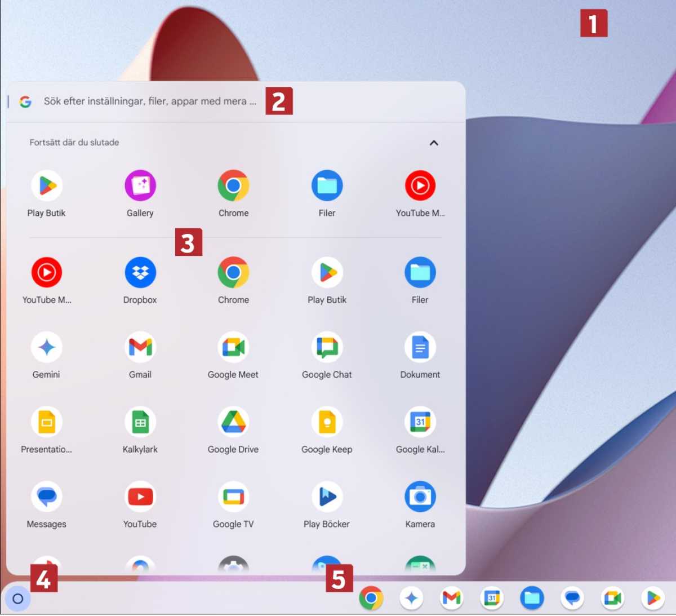Open Chrome from the shelf
The height and width of the screenshot is (616, 676).
click(x=372, y=599)
